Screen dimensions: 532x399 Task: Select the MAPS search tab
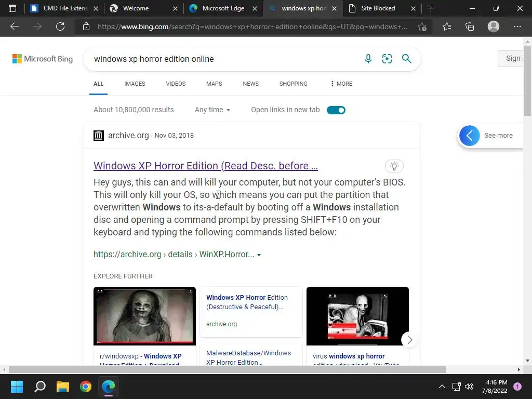(214, 84)
